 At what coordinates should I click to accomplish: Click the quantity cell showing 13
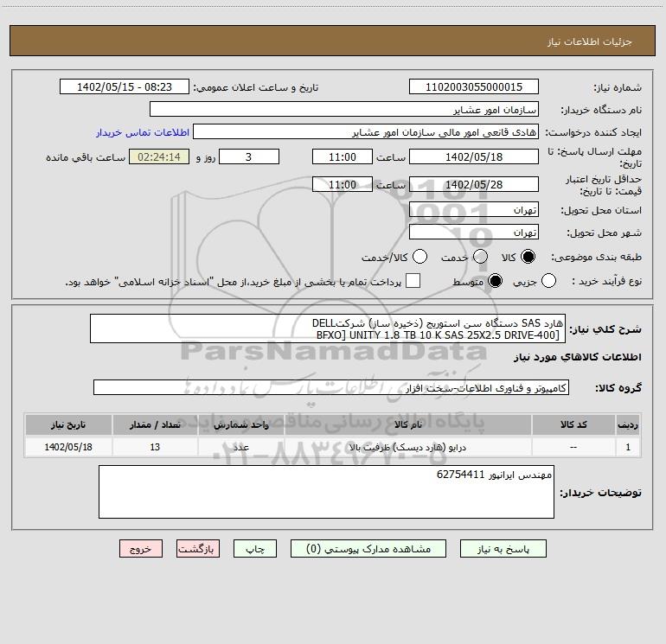click(155, 447)
